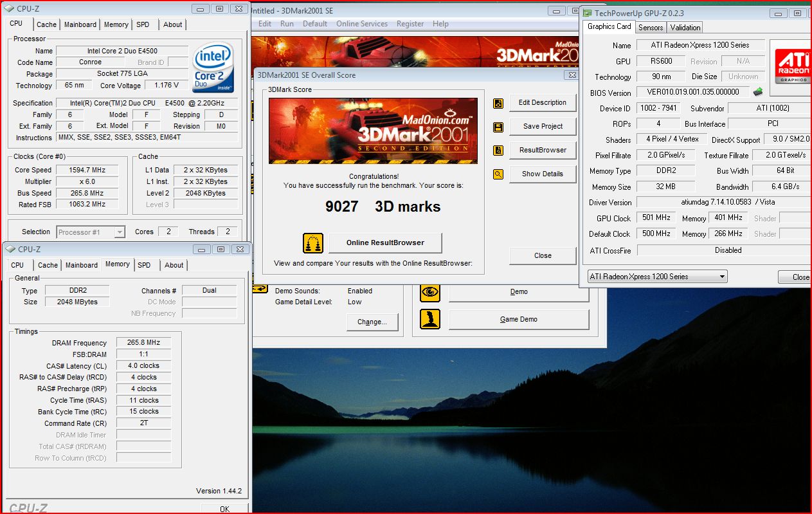This screenshot has height=514, width=812.
Task: Click the Online ResultBrowser button
Action: point(385,243)
